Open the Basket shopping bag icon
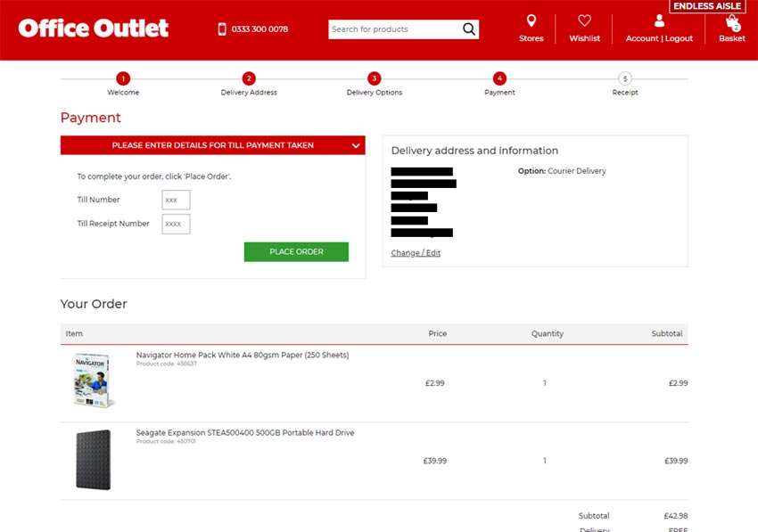Screen dimensions: 758x532 tap(732, 22)
